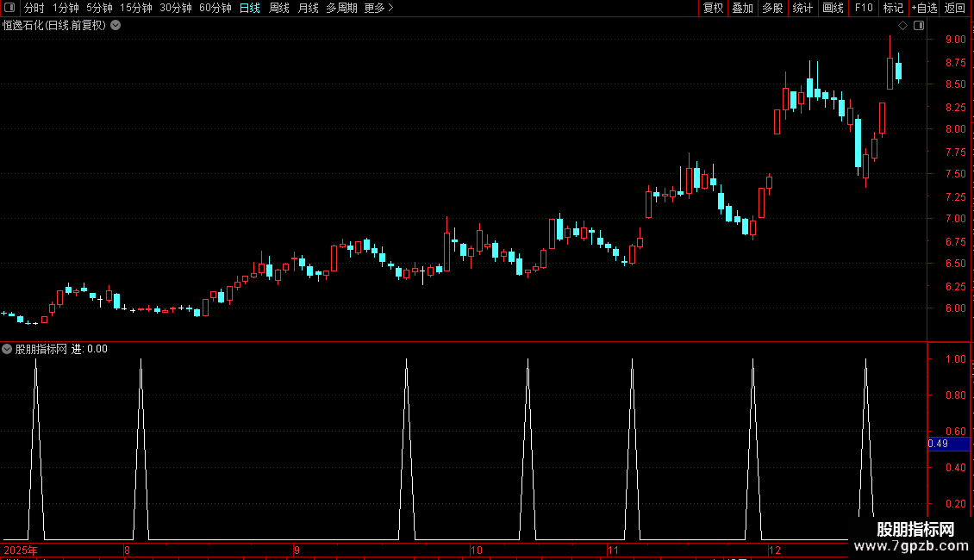Expand the 更多 periods menu

click(x=379, y=8)
